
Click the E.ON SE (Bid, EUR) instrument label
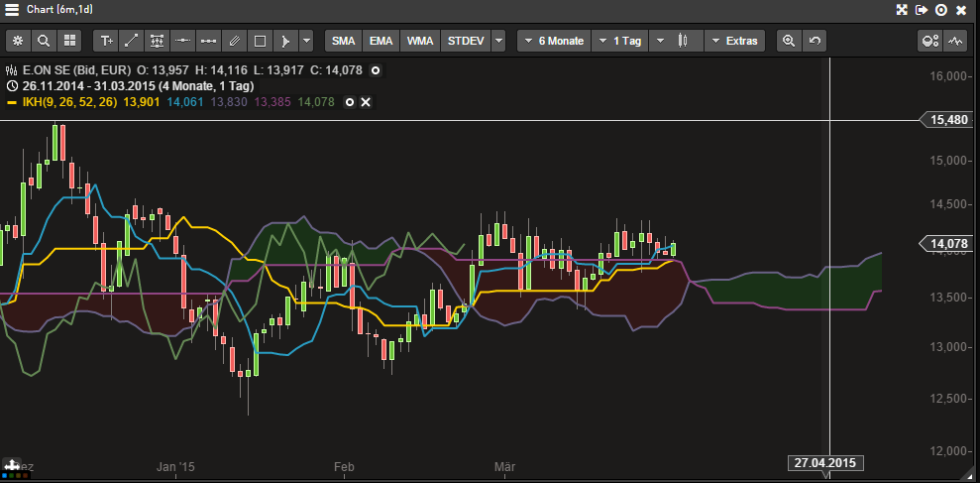[x=75, y=70]
